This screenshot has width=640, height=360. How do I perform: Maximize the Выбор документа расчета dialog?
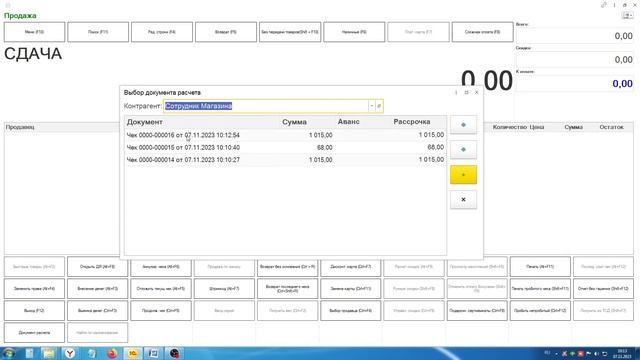466,93
